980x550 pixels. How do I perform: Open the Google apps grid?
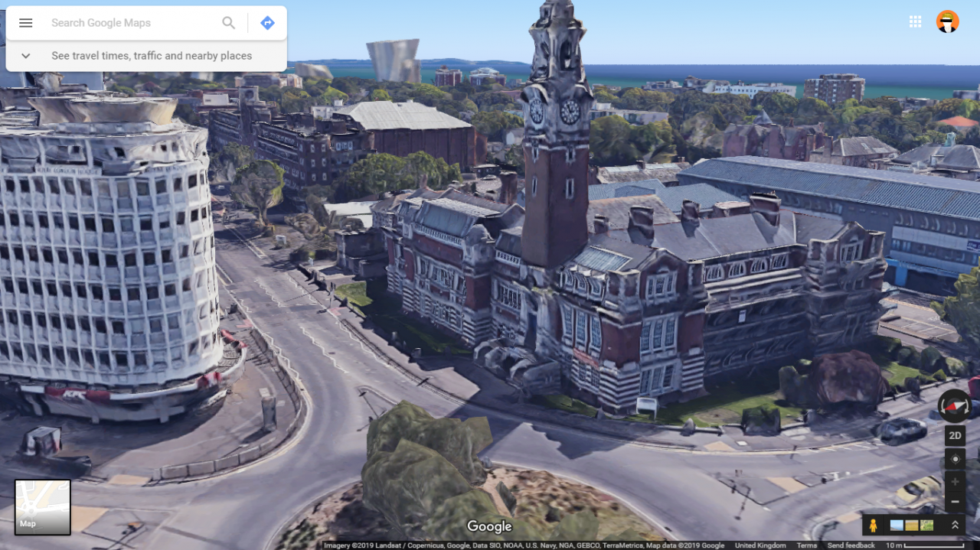915,21
